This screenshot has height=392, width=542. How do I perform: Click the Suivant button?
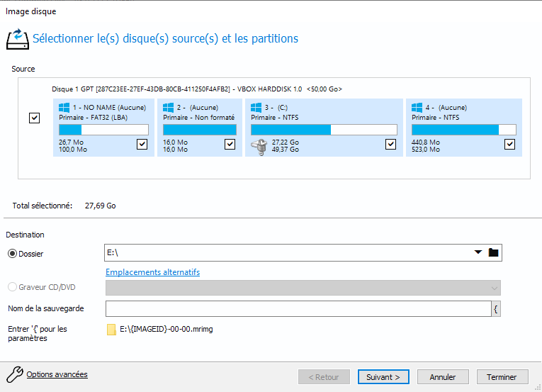tap(383, 377)
